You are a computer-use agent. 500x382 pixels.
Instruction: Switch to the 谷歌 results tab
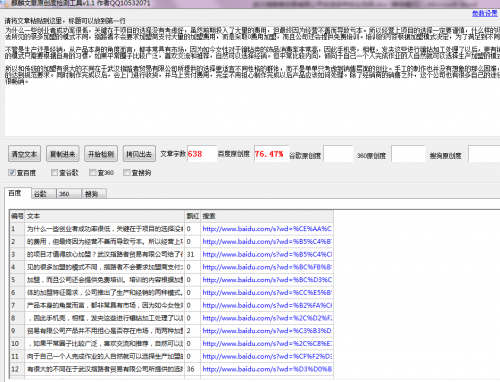tap(44, 194)
